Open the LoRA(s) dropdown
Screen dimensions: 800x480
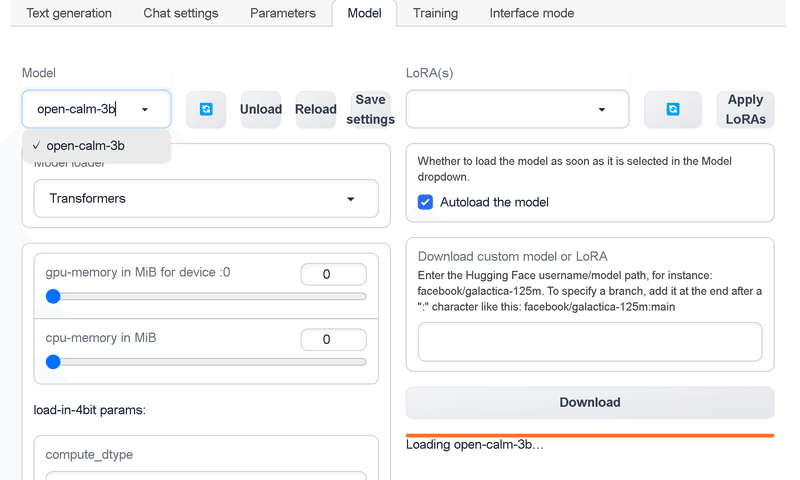(x=517, y=109)
